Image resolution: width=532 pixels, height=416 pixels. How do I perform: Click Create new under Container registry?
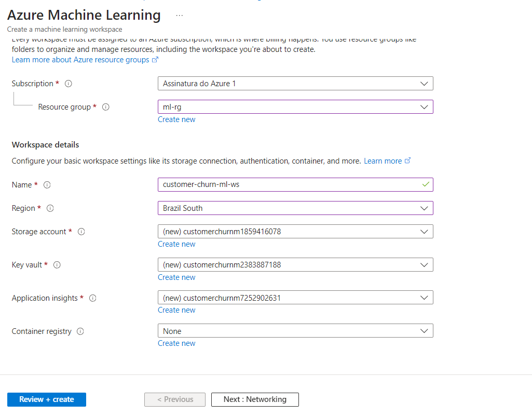pos(176,343)
